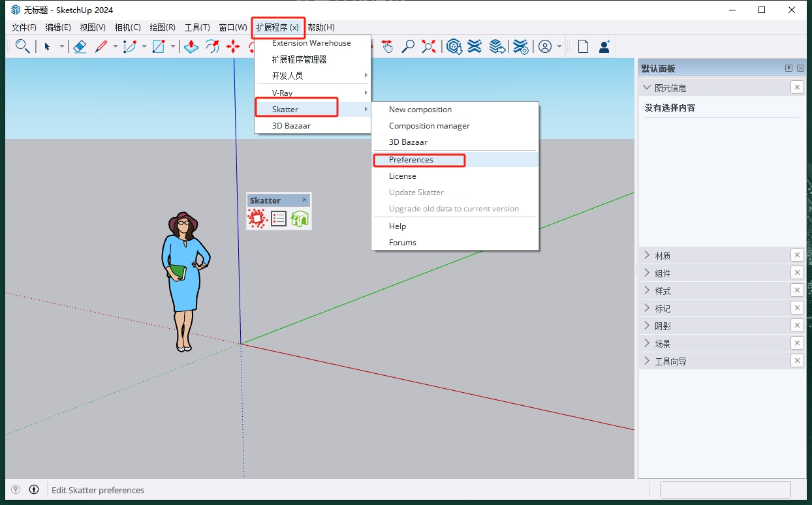Open the 视图(V) menu
The height and width of the screenshot is (505, 812).
coord(93,27)
